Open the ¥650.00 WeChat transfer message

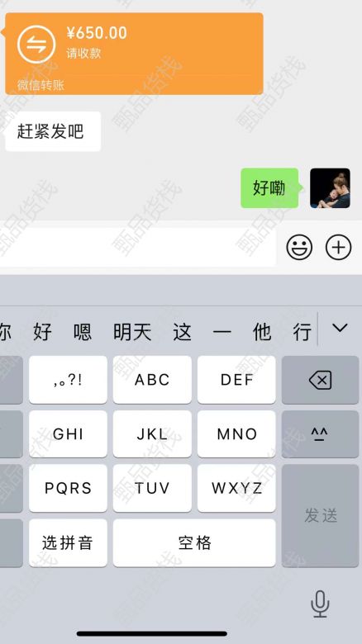coord(134,54)
